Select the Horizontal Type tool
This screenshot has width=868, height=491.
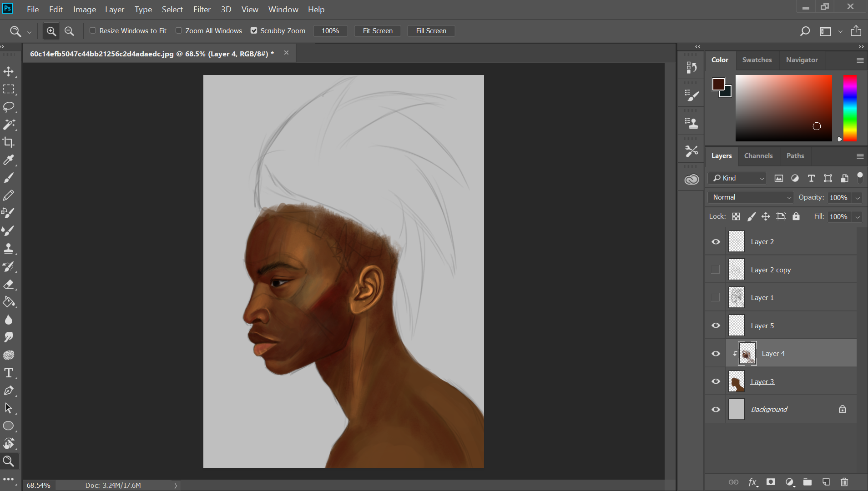(x=9, y=373)
